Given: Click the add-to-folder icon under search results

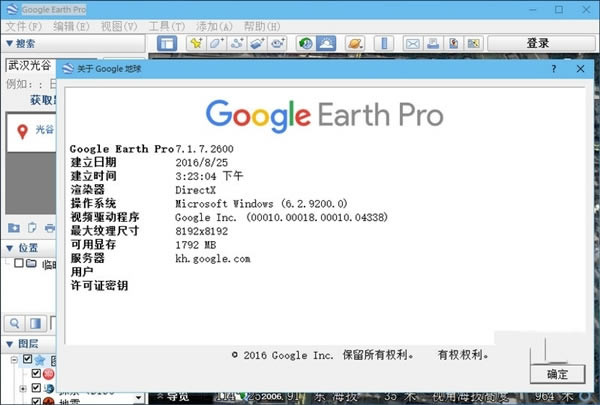Looking at the screenshot, I should click(14, 228).
